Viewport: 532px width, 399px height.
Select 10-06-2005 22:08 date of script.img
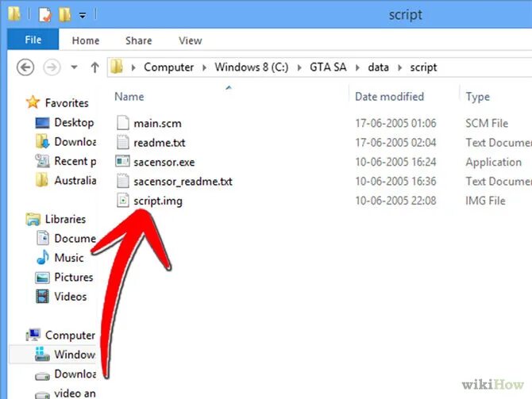point(395,201)
